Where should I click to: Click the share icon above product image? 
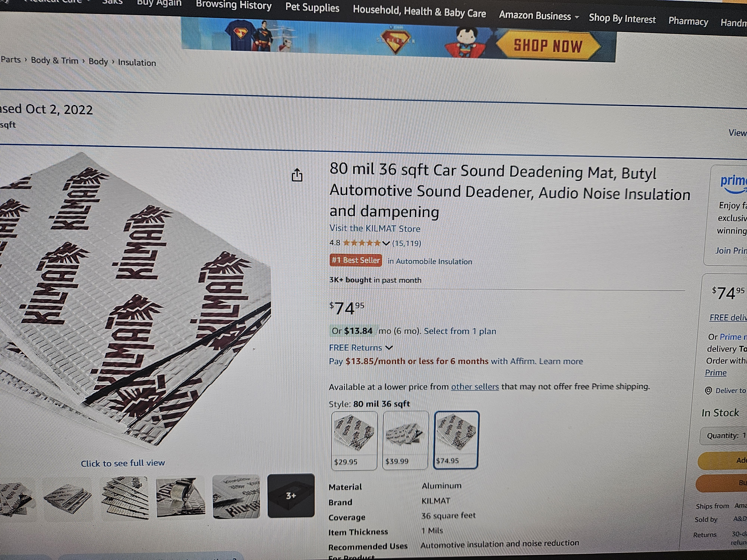click(297, 175)
